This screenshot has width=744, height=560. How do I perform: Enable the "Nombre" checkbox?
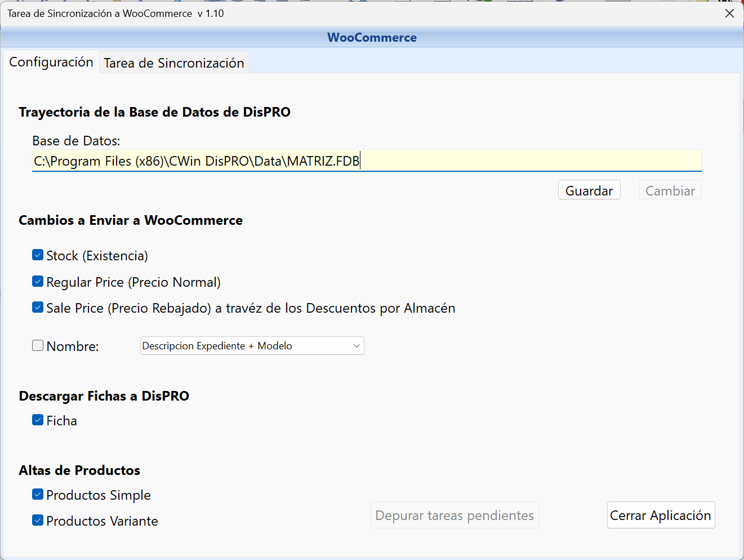point(37,345)
